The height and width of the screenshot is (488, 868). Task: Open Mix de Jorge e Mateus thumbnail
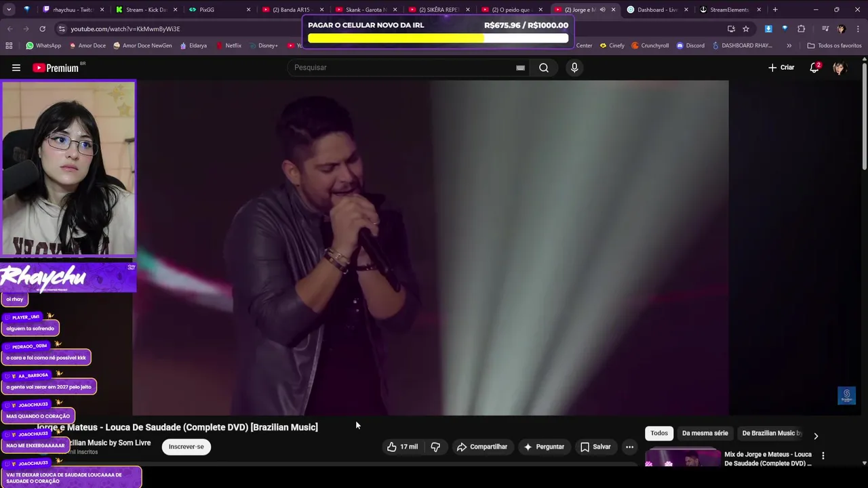[x=683, y=458]
